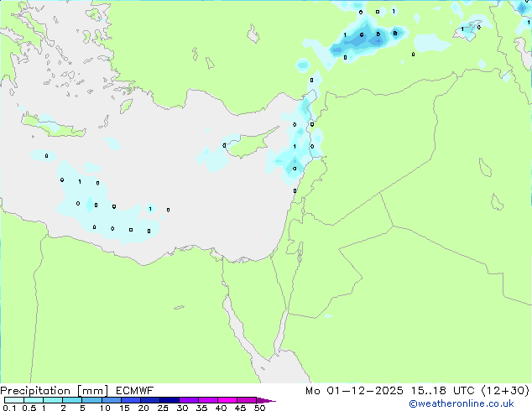Click the above-50 mm arrow tip of legend
This screenshot has height=411, width=532.
pyautogui.click(x=266, y=400)
